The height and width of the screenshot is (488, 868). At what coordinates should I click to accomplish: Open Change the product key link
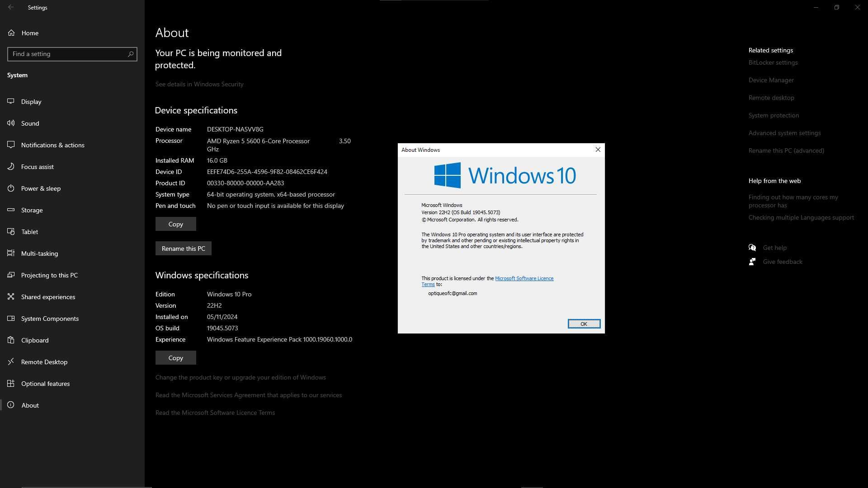click(241, 377)
